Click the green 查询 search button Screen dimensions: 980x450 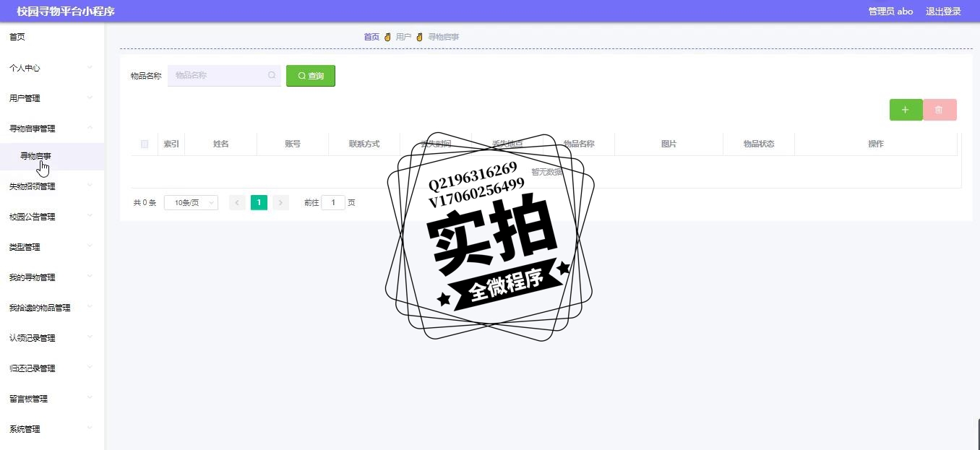point(311,76)
